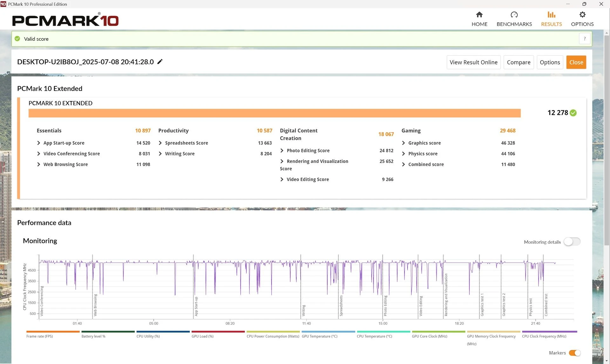Screen dimensions: 610x364
Task: Click the Video Editing chart marker
Action: coord(421,306)
